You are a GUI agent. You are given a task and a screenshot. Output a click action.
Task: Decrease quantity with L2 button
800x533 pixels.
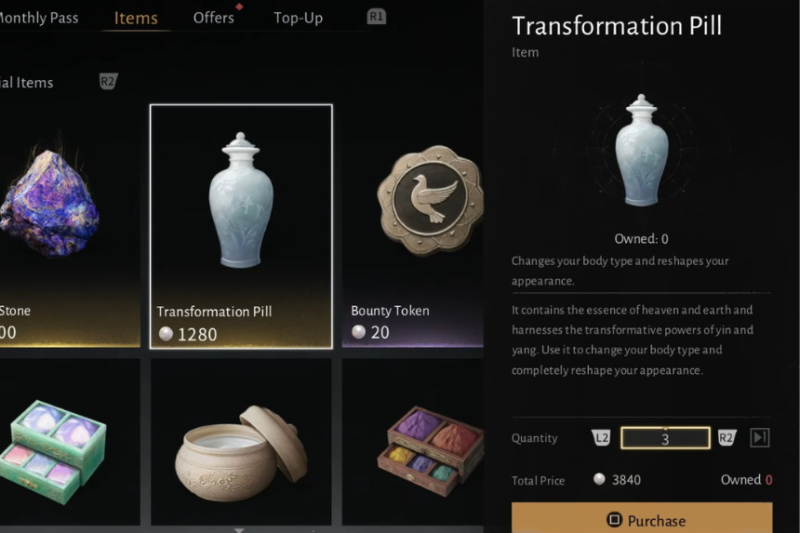601,438
